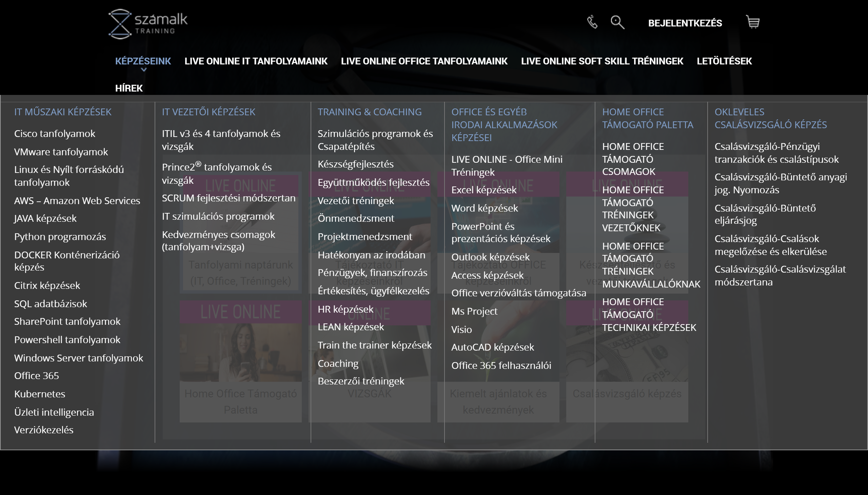
Task: Click the Coaching link
Action: (x=338, y=364)
